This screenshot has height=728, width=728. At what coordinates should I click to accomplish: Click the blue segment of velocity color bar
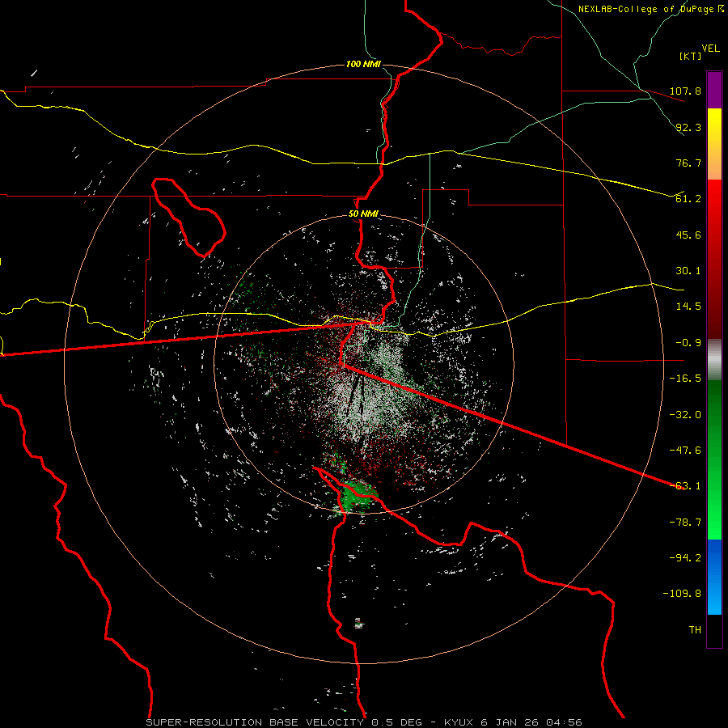click(714, 577)
